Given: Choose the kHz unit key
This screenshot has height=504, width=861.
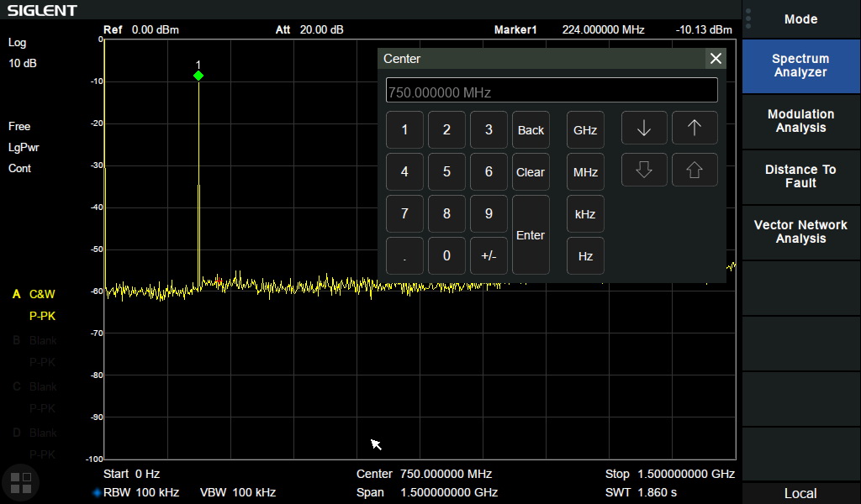Looking at the screenshot, I should click(585, 214).
